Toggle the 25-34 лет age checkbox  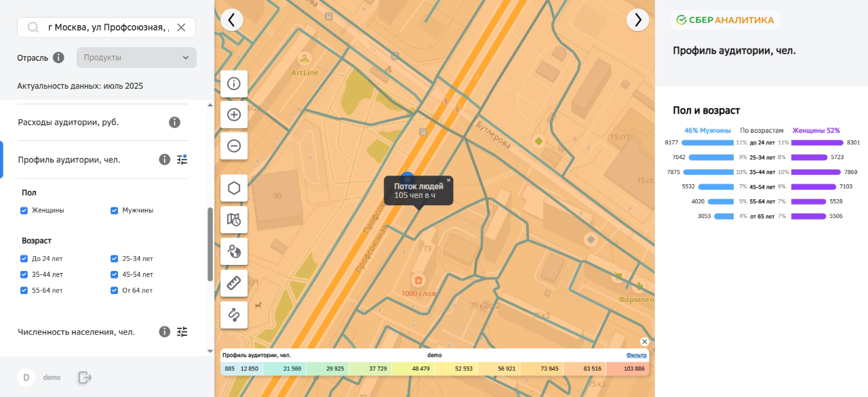click(x=115, y=259)
